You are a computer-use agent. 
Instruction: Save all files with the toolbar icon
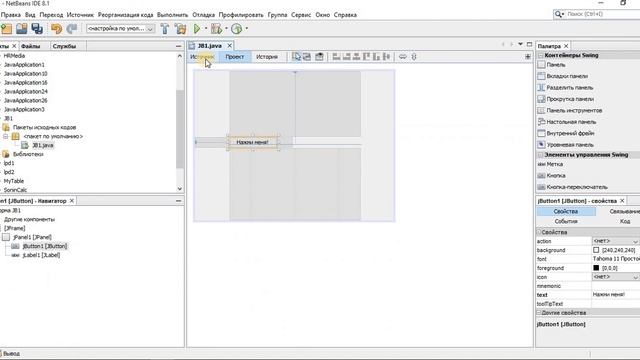(x=37, y=29)
